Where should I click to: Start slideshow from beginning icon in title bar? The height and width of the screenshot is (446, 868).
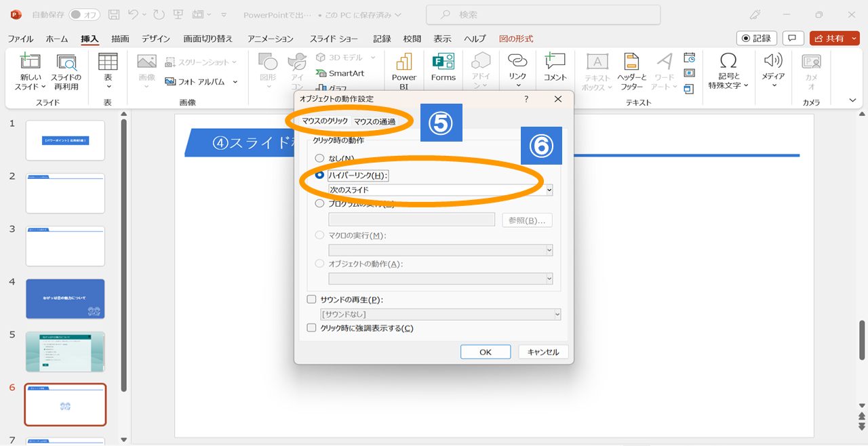(x=178, y=15)
